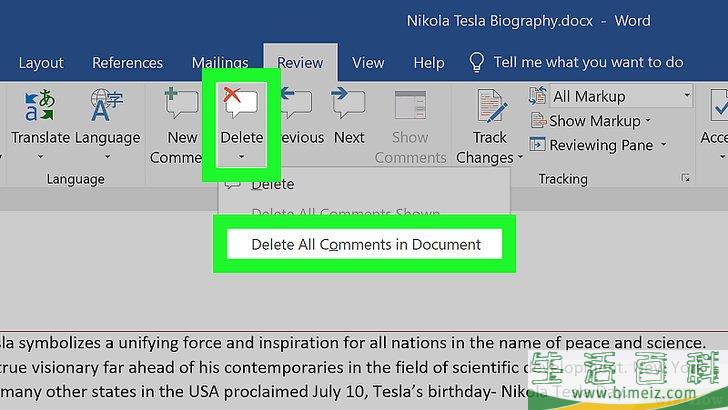Expand the Track Changes dropdown arrow
This screenshot has height=410, width=728.
[x=520, y=157]
